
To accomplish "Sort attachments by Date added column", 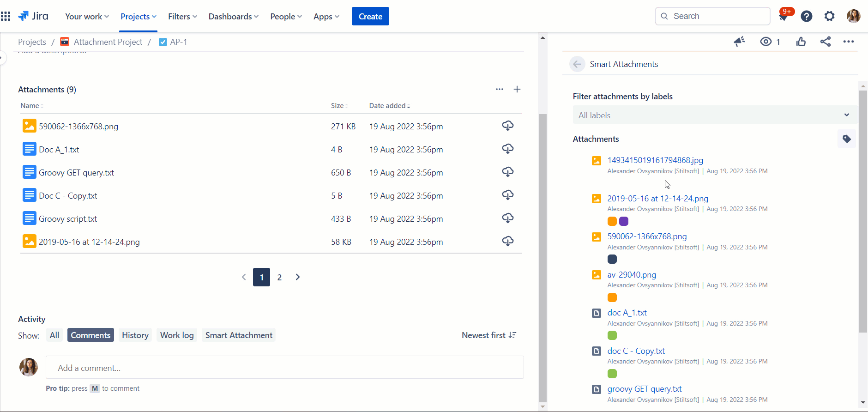I will point(390,106).
